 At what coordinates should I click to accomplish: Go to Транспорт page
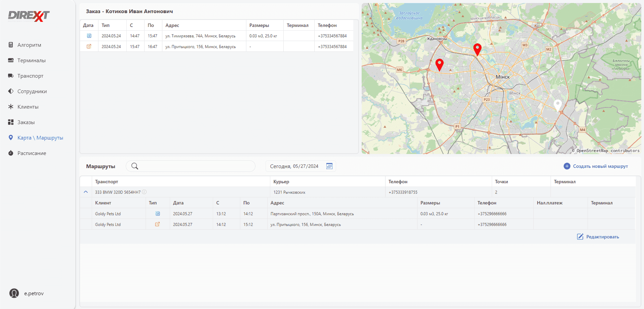click(30, 76)
